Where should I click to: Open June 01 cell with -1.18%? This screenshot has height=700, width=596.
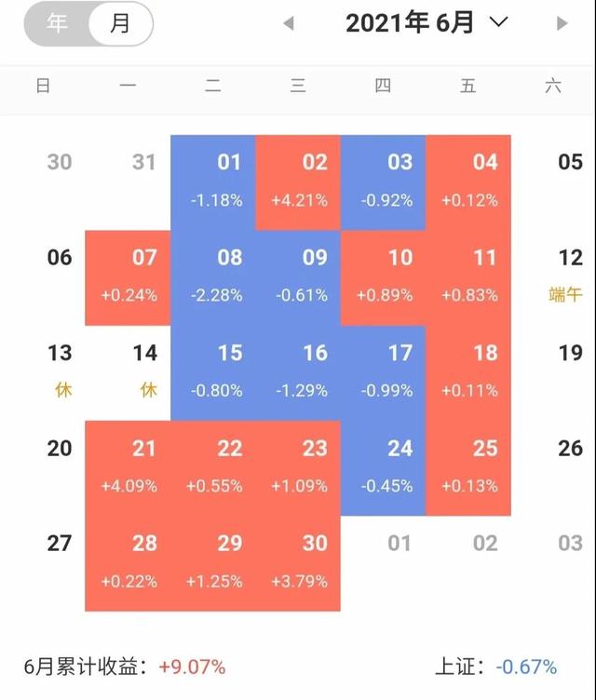229,180
